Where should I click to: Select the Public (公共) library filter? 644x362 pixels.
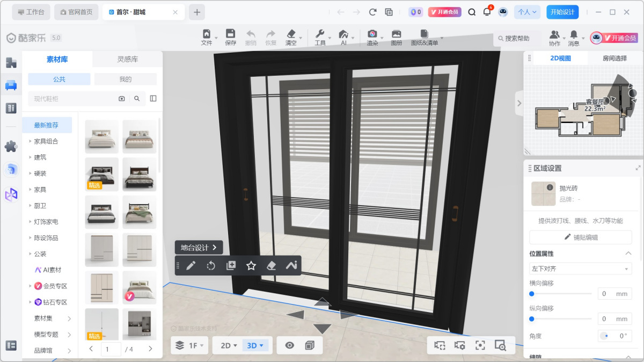[x=59, y=79]
